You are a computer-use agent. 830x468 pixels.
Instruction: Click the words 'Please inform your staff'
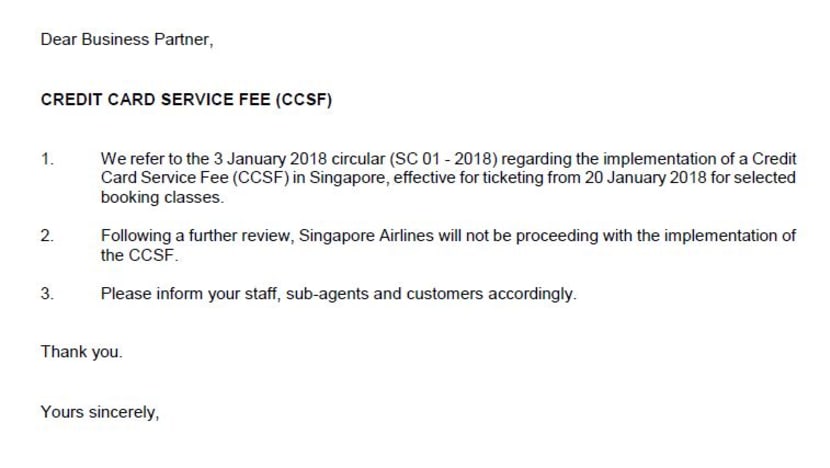pyautogui.click(x=191, y=294)
